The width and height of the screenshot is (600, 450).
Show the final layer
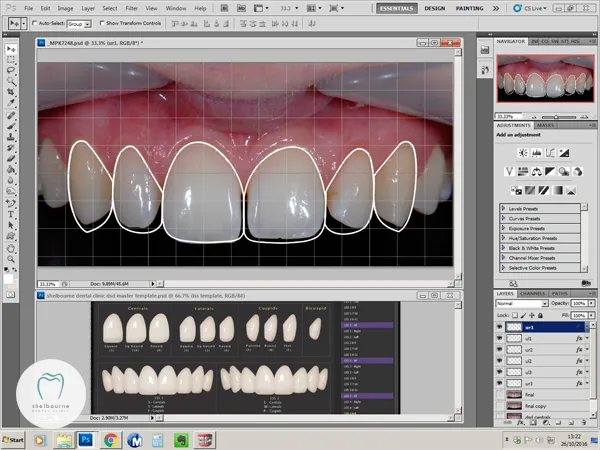pos(501,396)
